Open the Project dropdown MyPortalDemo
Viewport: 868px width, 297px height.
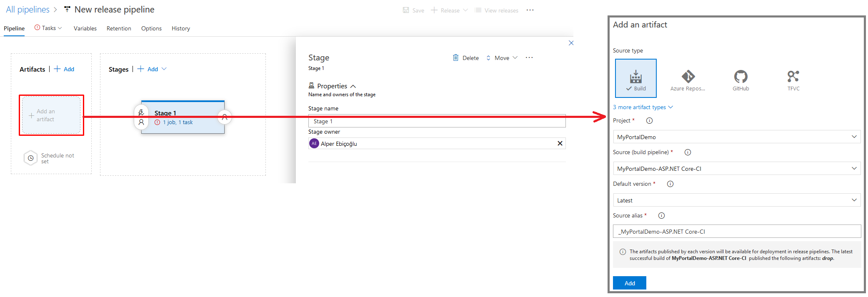737,137
